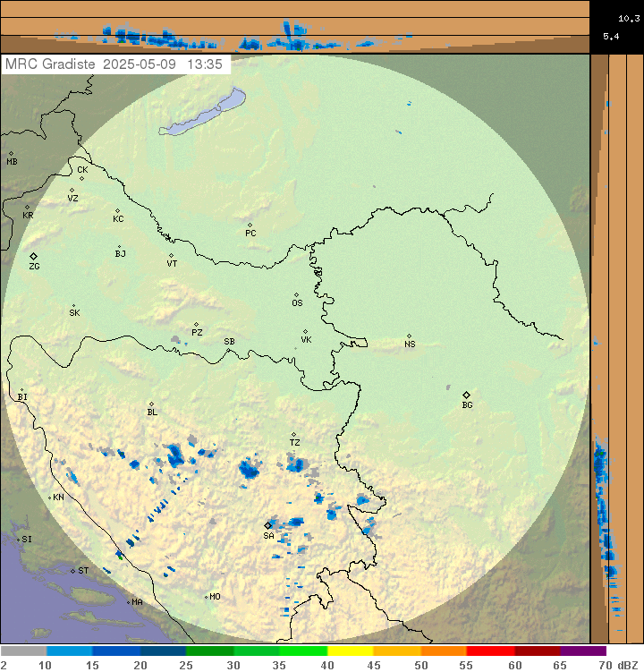Click the SI map label
644x672 pixels.
pos(27,540)
